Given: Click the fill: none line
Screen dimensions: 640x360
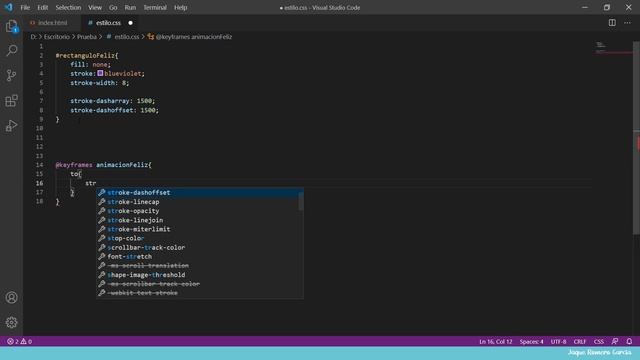Looking at the screenshot, I should (90, 64).
